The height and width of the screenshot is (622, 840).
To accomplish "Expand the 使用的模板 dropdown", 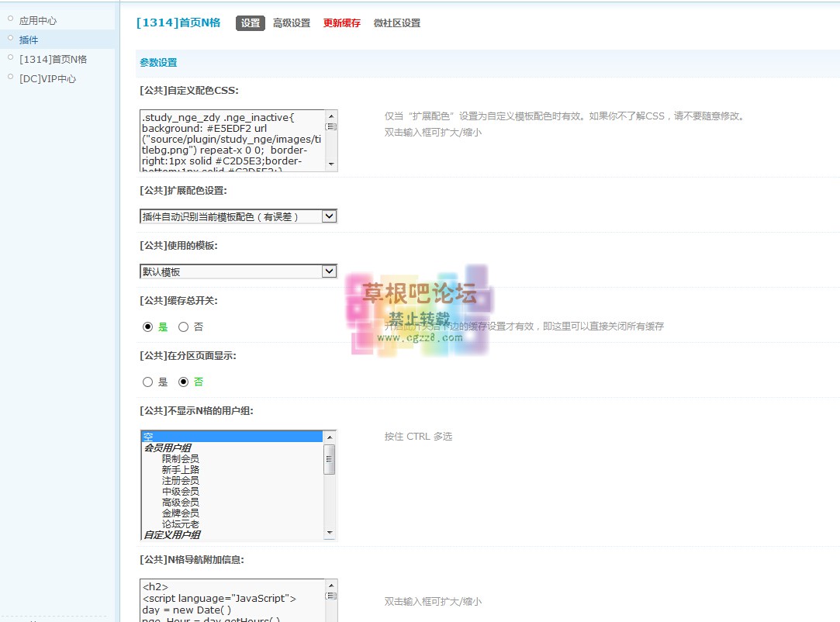I will coord(238,271).
